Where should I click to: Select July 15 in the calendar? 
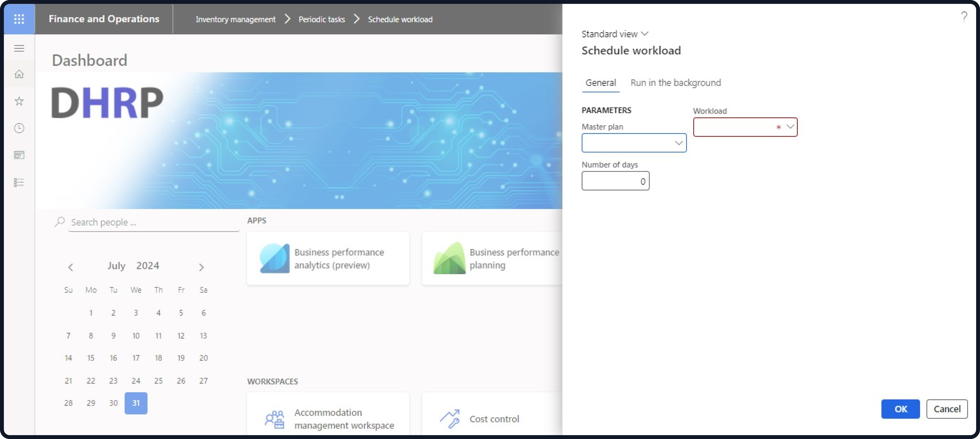point(91,358)
